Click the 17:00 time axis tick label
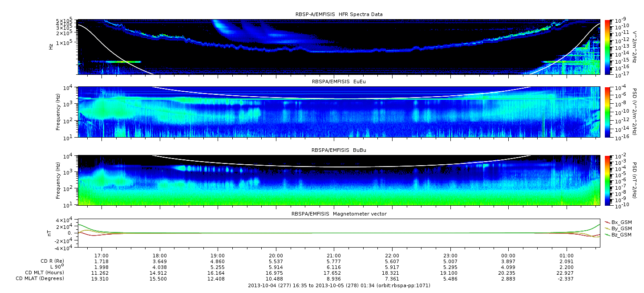The height and width of the screenshot is (293, 644). (x=102, y=256)
